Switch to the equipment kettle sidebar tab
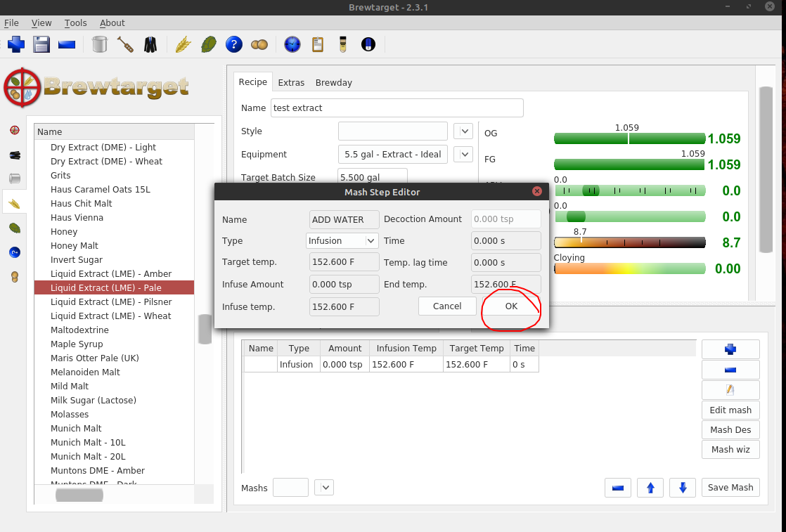 click(x=15, y=179)
